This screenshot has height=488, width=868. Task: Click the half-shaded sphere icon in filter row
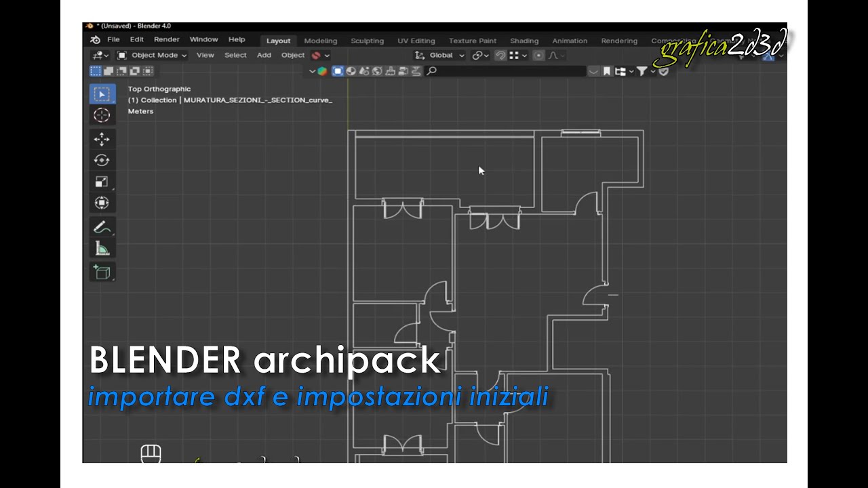(x=351, y=71)
